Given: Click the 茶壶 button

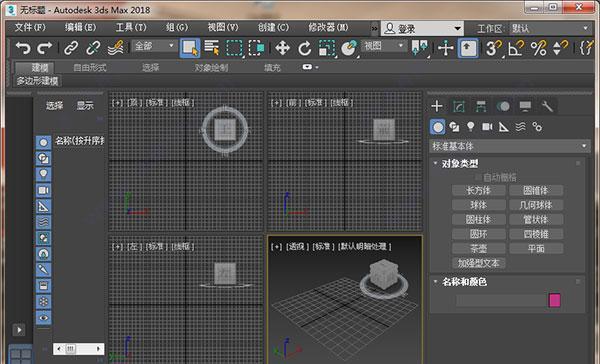Looking at the screenshot, I should pyautogui.click(x=478, y=248).
